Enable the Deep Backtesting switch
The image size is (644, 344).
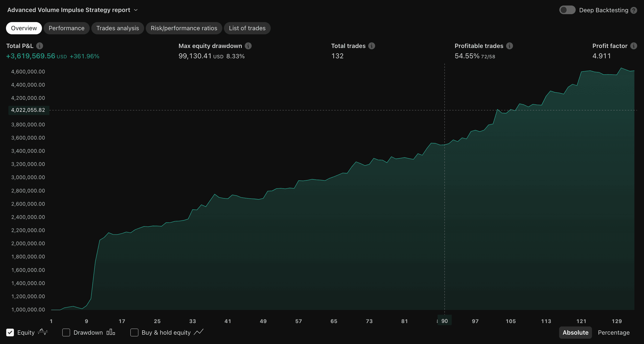567,10
